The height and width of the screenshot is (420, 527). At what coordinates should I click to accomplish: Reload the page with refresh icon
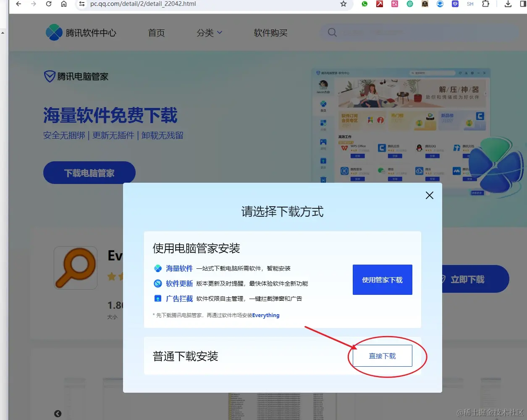tap(49, 4)
